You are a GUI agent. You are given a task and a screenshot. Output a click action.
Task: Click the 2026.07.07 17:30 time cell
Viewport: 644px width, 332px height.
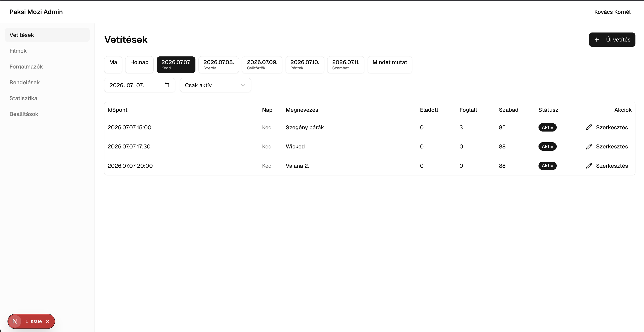pyautogui.click(x=129, y=147)
